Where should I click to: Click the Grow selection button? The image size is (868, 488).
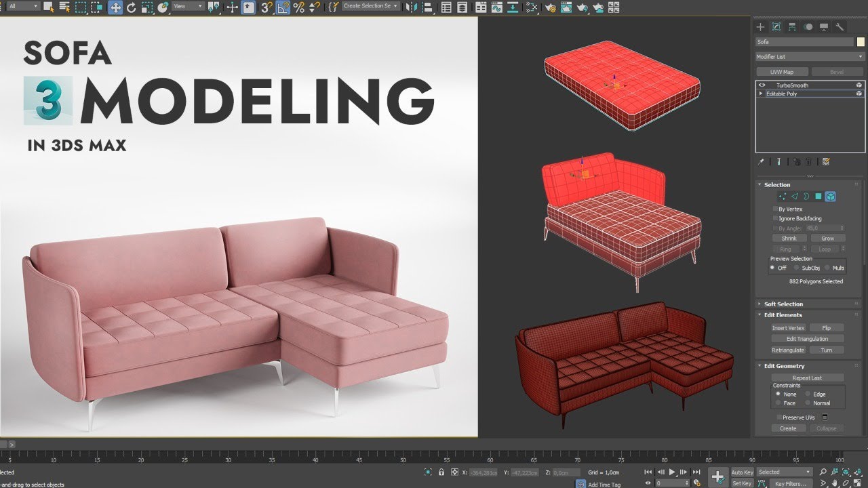pos(828,239)
